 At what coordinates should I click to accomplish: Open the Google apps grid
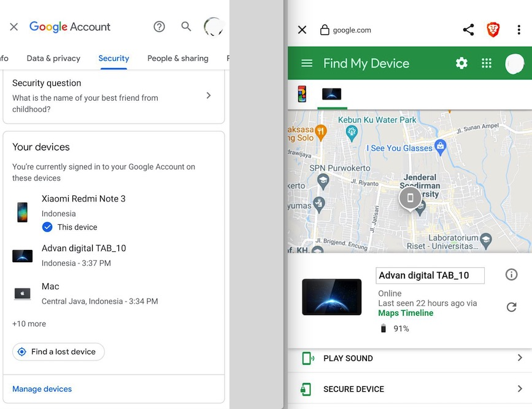pos(487,63)
